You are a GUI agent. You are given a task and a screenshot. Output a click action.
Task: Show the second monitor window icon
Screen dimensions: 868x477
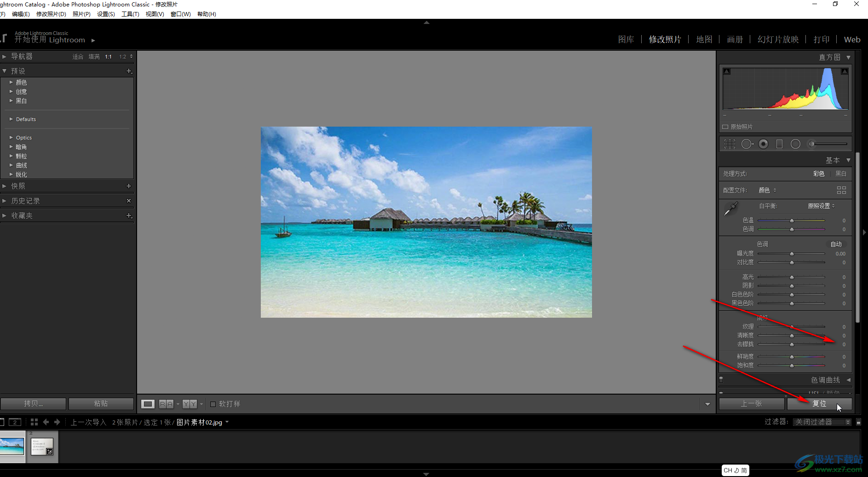(15, 422)
